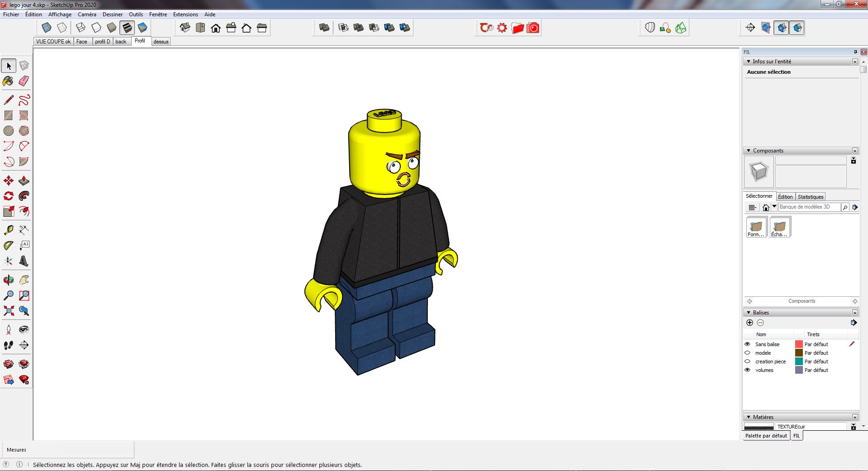Pick the Follow Me tool
868x471 pixels.
point(24,196)
